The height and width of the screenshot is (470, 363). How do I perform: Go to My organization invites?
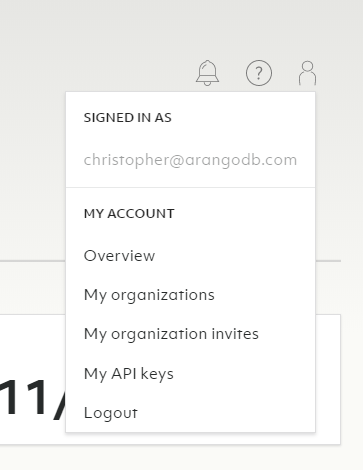click(190, 334)
